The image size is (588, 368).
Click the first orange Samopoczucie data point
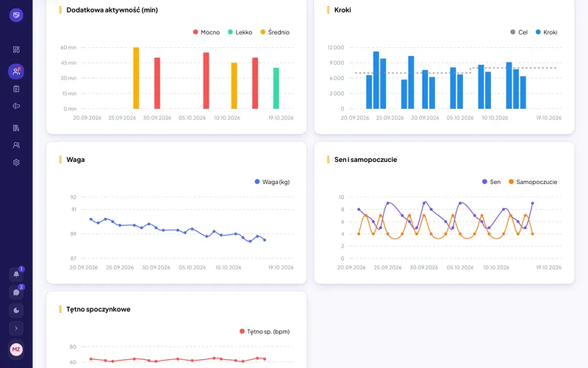pyautogui.click(x=359, y=234)
